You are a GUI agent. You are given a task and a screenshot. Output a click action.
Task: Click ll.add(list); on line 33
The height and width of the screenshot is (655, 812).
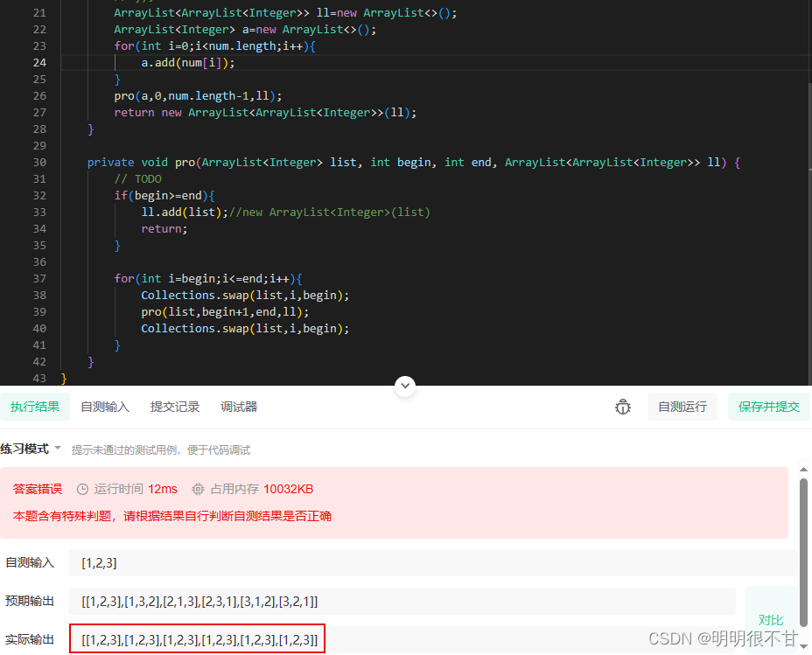(185, 213)
